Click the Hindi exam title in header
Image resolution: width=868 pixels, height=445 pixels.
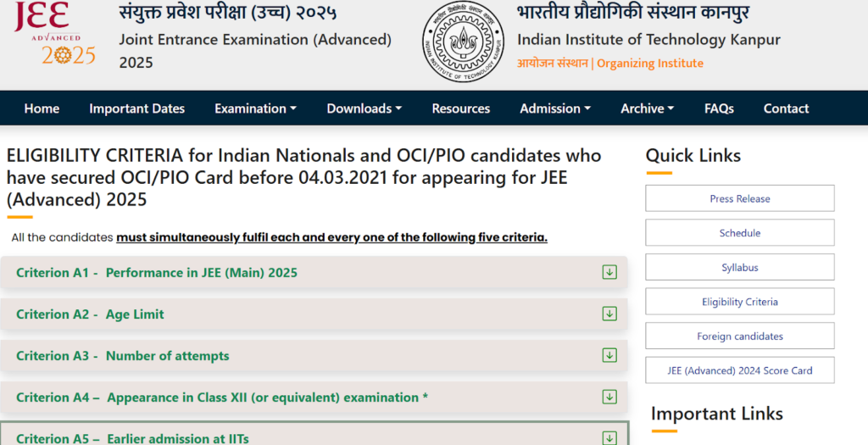click(x=227, y=12)
